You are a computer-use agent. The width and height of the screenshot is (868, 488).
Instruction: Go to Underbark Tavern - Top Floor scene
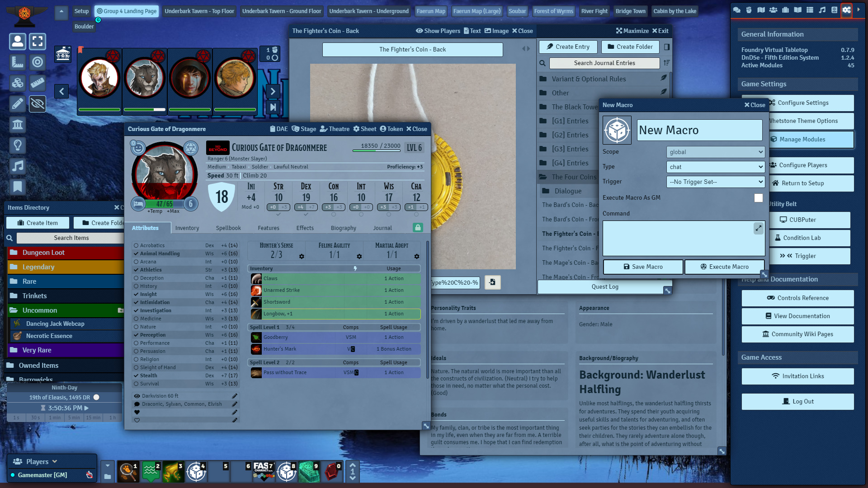point(199,11)
